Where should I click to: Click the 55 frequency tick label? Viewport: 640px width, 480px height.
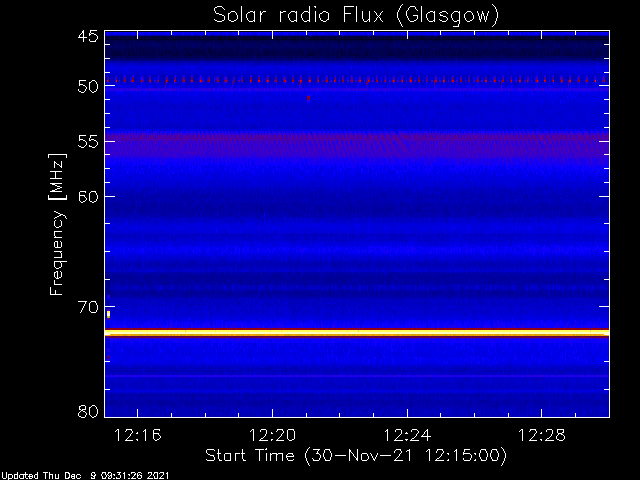point(88,142)
